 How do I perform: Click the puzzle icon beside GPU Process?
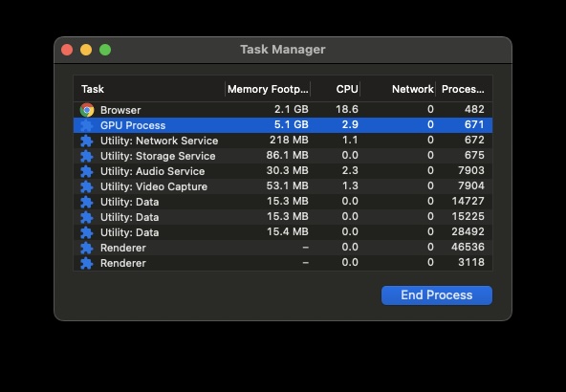pos(87,125)
